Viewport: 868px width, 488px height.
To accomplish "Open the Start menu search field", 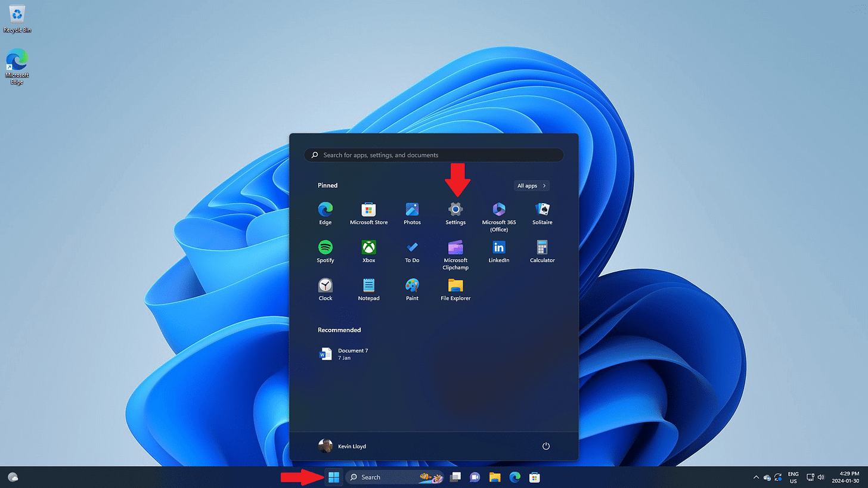I will tap(434, 155).
